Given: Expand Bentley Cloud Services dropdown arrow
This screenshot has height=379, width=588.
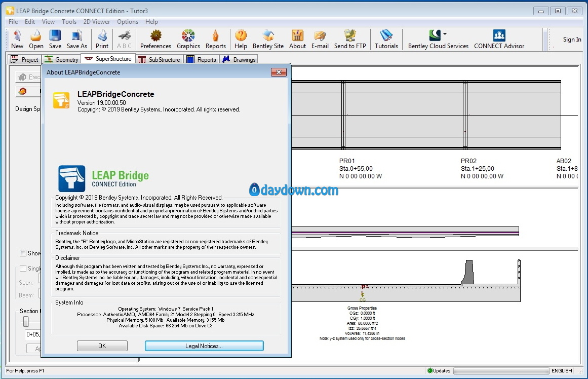Looking at the screenshot, I should coord(445,34).
